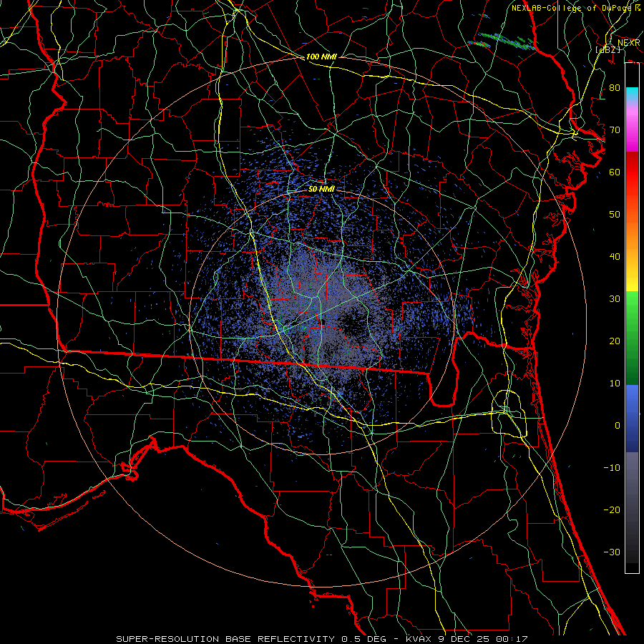This screenshot has width=644, height=644.
Task: Click the 50 value on the dBZ scale
Action: [615, 215]
